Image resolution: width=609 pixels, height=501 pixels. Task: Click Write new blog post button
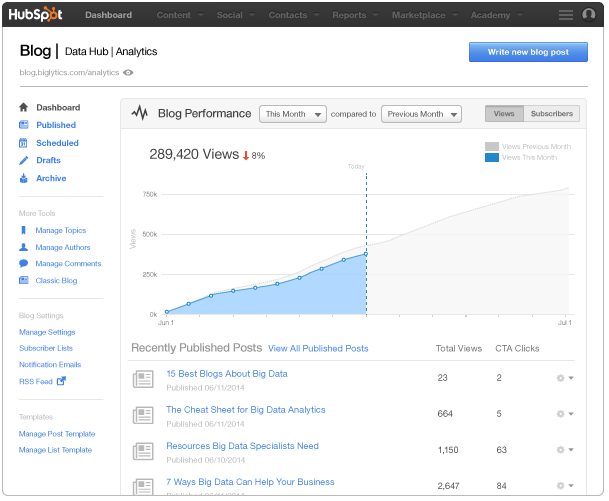(x=528, y=52)
